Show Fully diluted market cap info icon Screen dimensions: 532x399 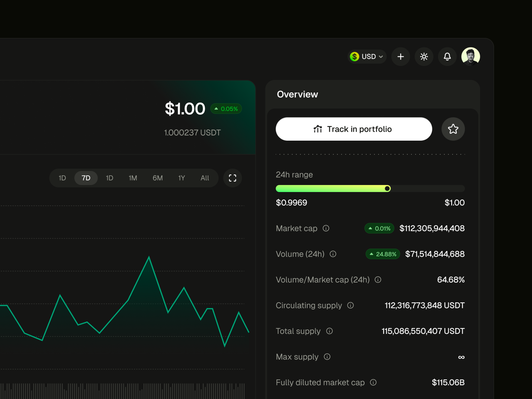tap(373, 382)
